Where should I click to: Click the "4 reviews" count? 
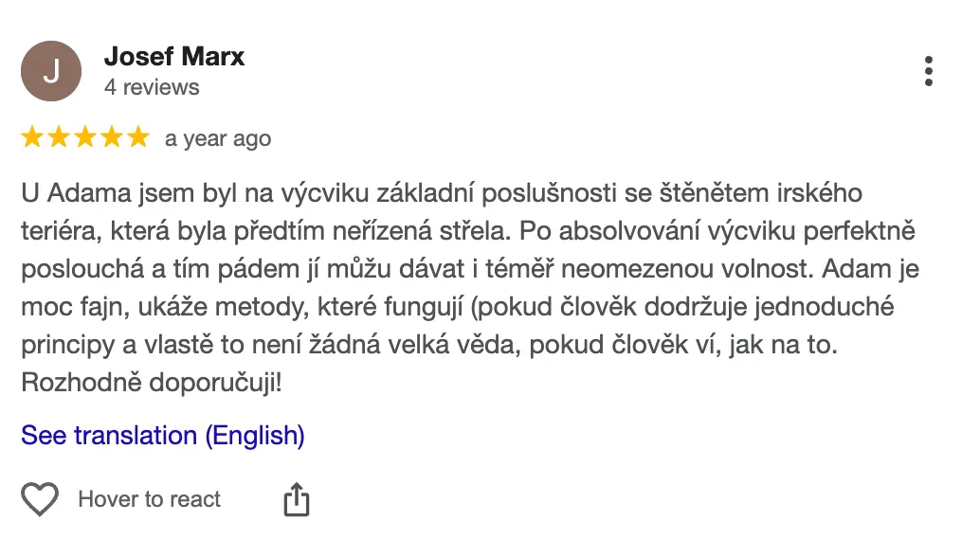(152, 87)
